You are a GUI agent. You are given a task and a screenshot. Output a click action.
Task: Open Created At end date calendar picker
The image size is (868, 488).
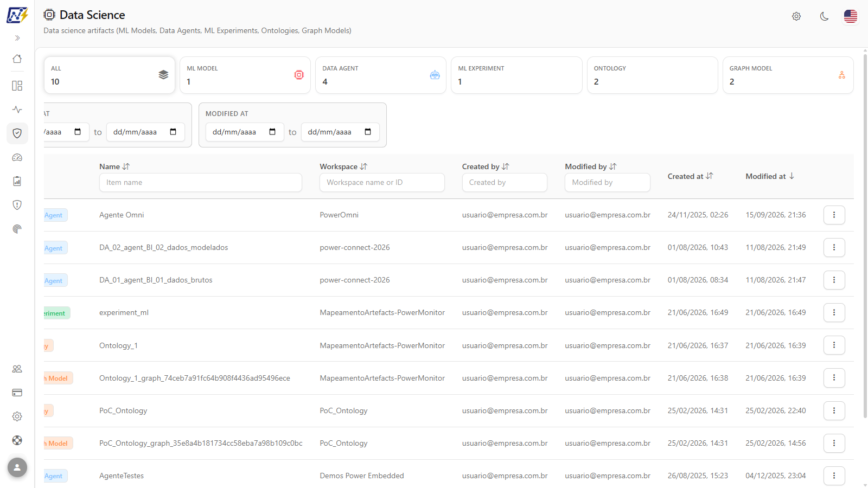pyautogui.click(x=173, y=132)
